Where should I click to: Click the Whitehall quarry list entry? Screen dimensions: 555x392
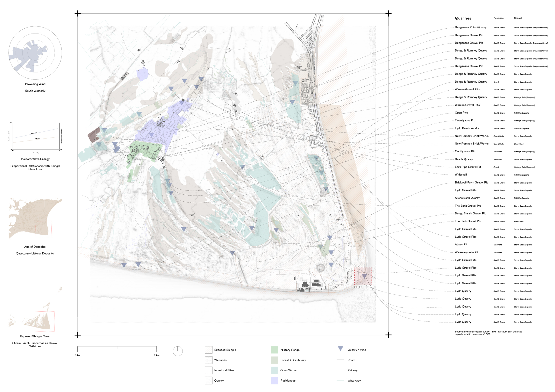pyautogui.click(x=461, y=174)
